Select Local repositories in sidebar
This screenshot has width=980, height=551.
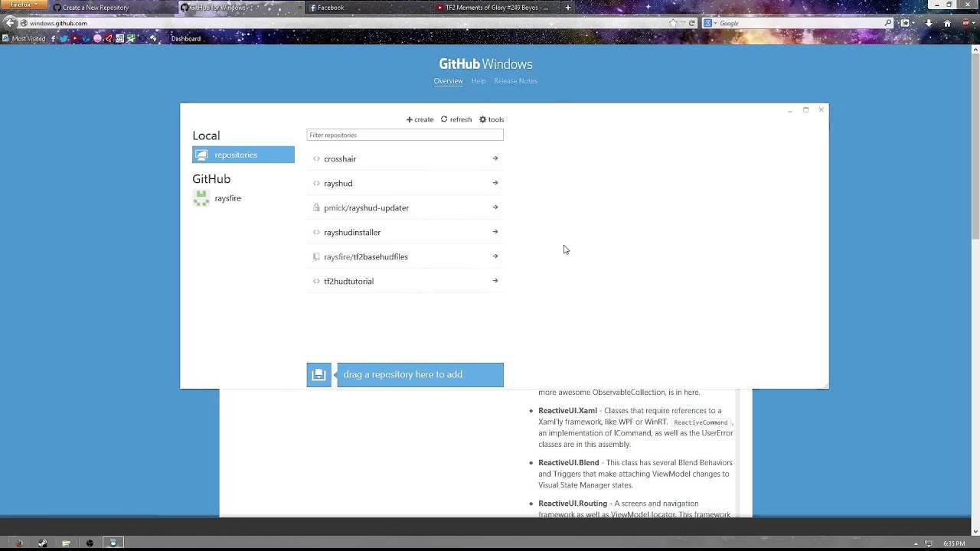pos(243,155)
